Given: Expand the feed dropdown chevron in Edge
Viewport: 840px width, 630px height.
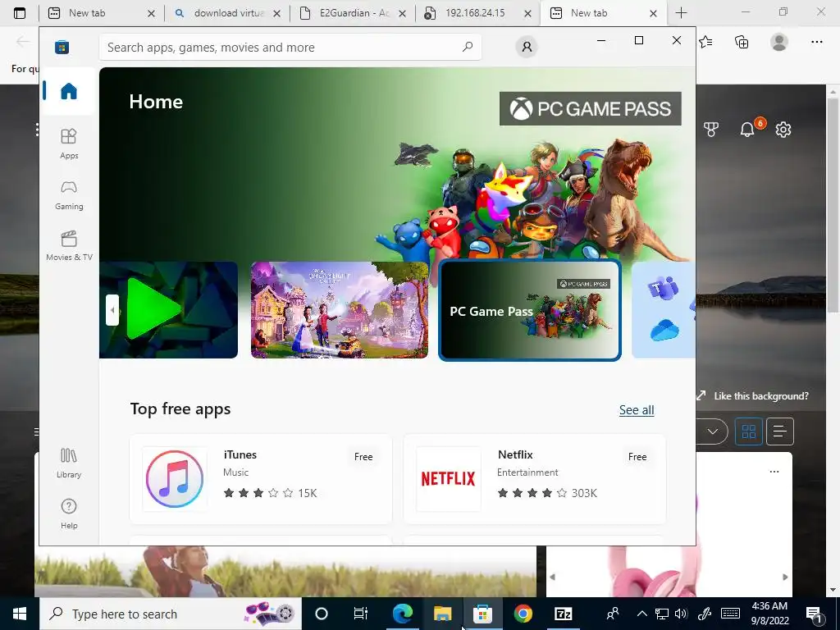Looking at the screenshot, I should point(713,431).
